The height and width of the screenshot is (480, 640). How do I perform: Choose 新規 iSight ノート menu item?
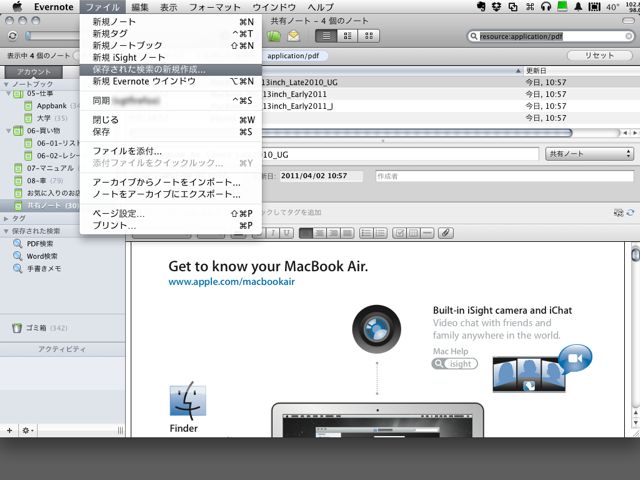point(171,58)
